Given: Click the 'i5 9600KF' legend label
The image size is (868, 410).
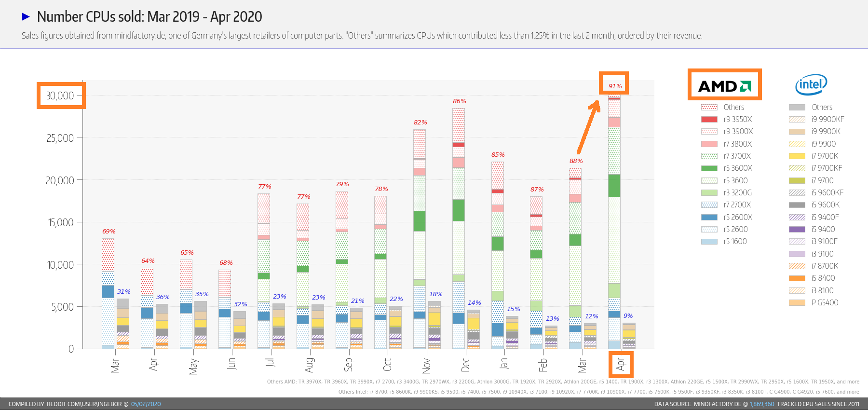Looking at the screenshot, I should pyautogui.click(x=827, y=193).
